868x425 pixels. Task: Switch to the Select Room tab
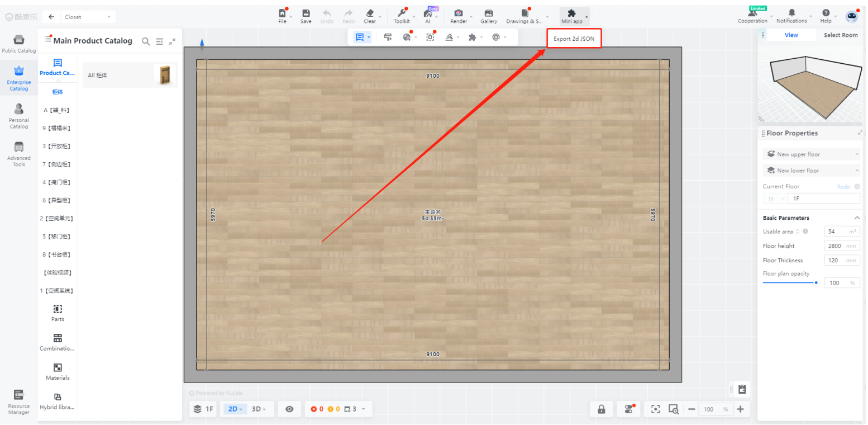click(840, 35)
